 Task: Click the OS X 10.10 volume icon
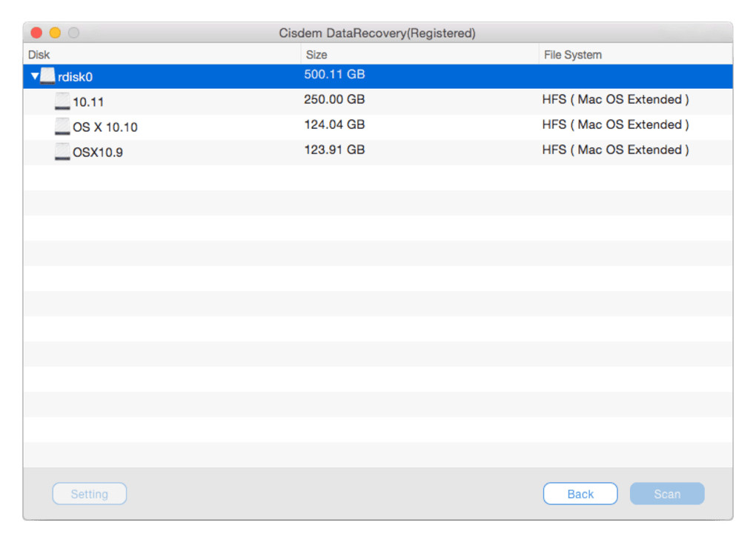click(x=62, y=127)
